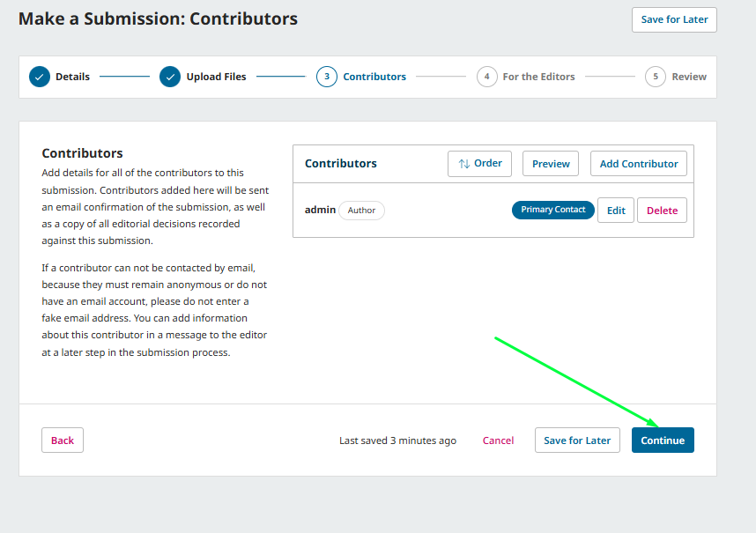The image size is (756, 533).
Task: Click the Primary Contact badge
Action: [x=553, y=210]
